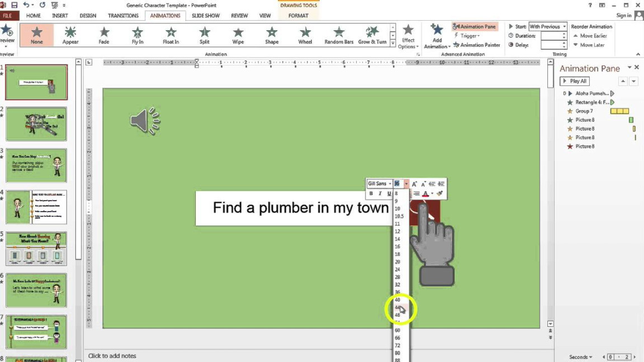Click the increase indent icon in mini toolbar
Image resolution: width=644 pixels, height=362 pixels.
(x=441, y=184)
